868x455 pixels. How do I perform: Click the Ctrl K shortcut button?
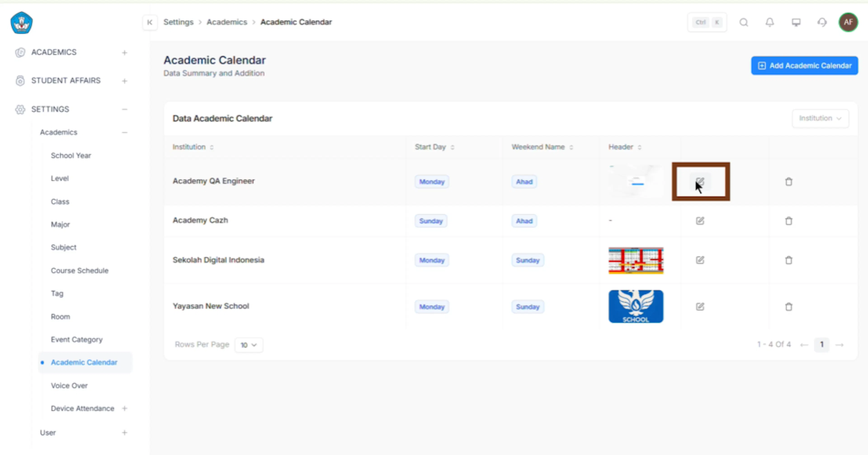[707, 22]
